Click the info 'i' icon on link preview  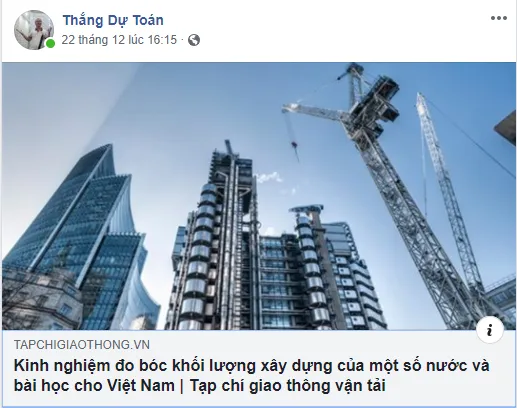pos(490,331)
